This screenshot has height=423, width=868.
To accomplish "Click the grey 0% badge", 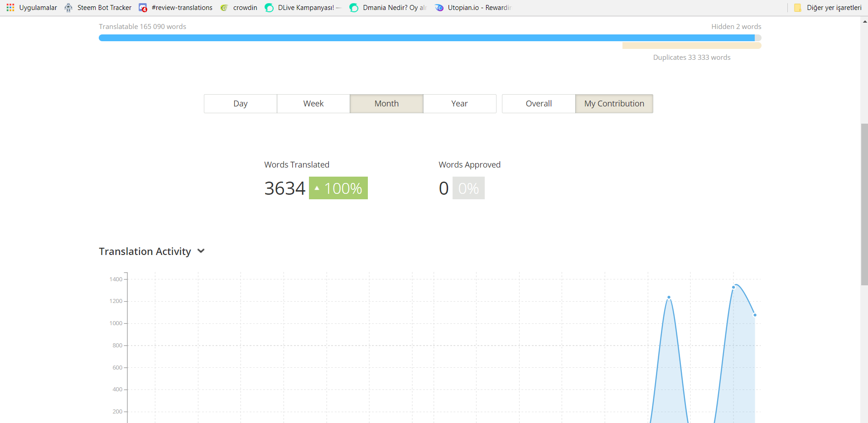I will tap(468, 188).
